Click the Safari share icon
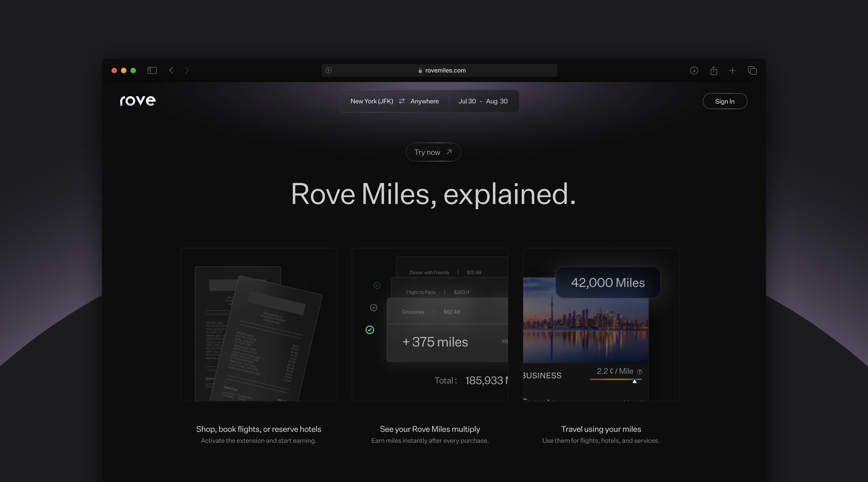Viewport: 868px width, 482px height. tap(713, 70)
